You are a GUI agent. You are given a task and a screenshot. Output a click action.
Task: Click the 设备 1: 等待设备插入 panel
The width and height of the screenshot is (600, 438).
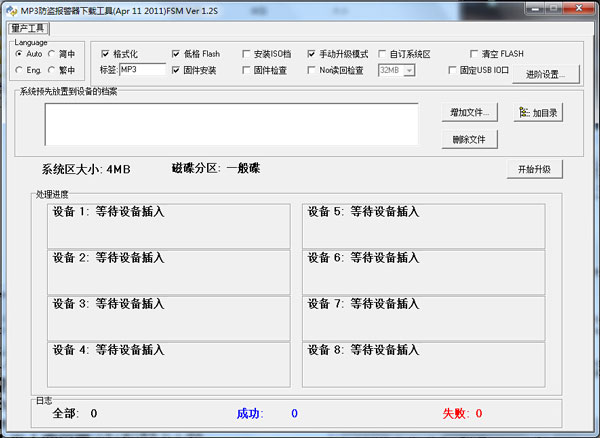[x=169, y=226]
